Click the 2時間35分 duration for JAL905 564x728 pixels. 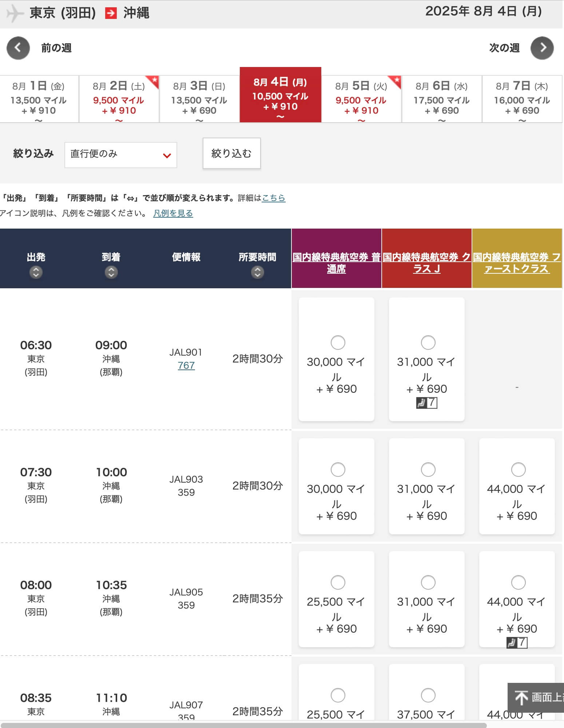tap(258, 598)
